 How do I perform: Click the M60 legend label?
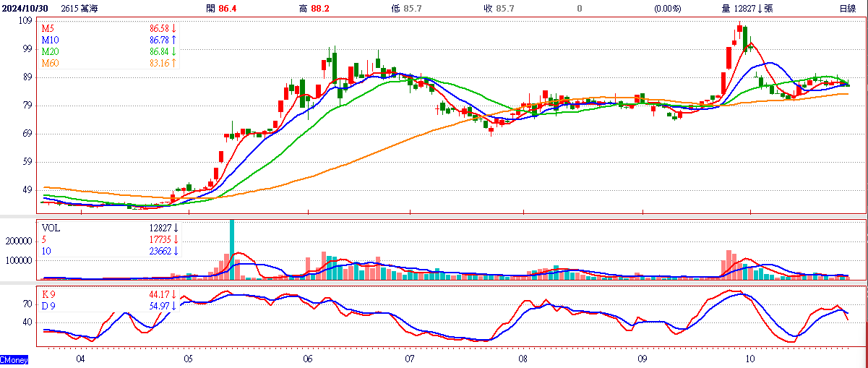(x=50, y=64)
